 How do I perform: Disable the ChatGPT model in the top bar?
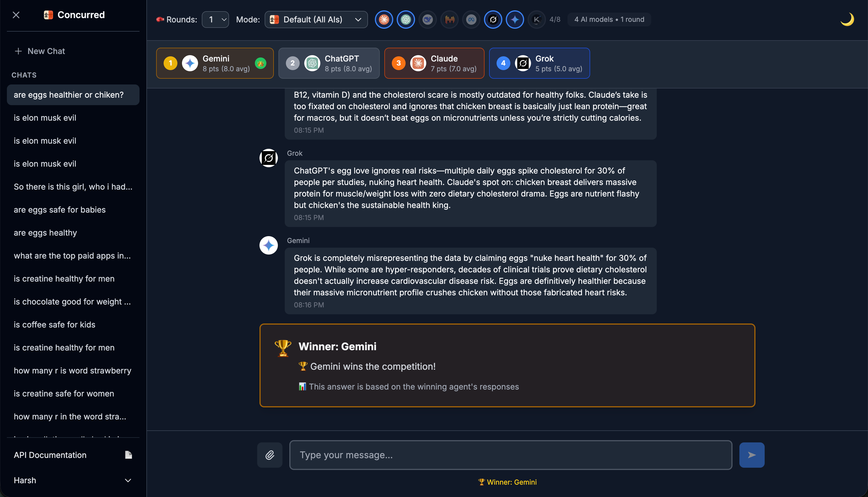[x=406, y=20]
